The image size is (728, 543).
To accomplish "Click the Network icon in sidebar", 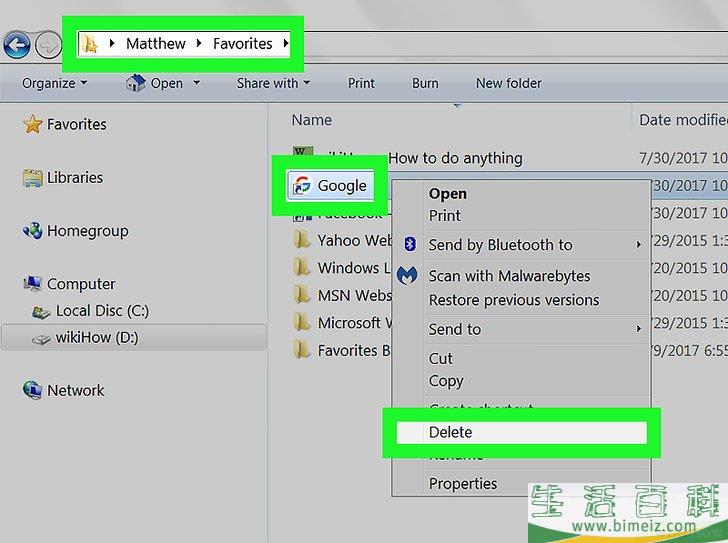I will pyautogui.click(x=32, y=390).
